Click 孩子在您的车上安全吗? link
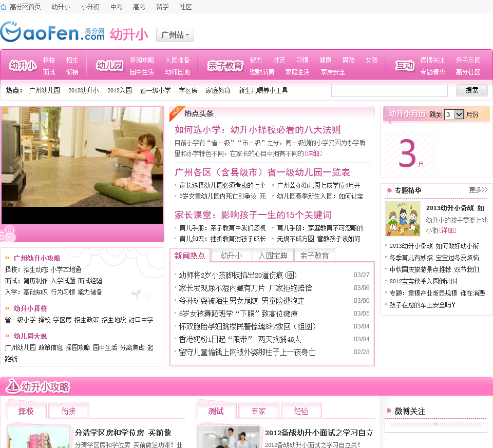This screenshot has height=448, width=493. coord(422,305)
